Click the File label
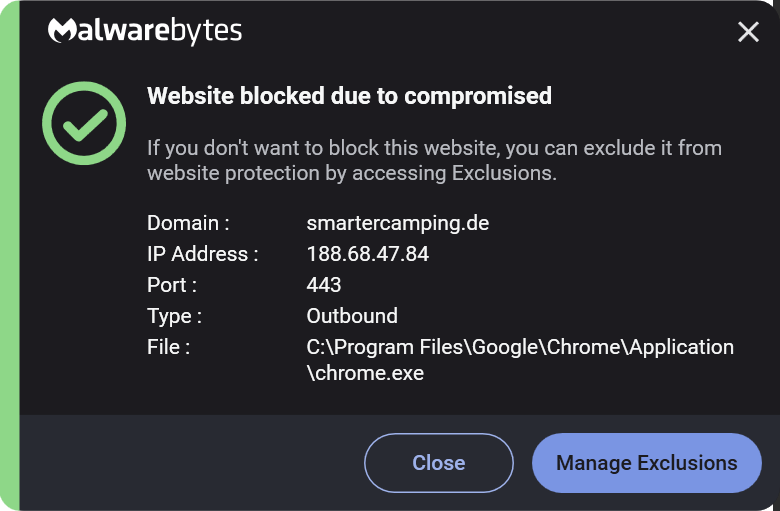 click(168, 347)
